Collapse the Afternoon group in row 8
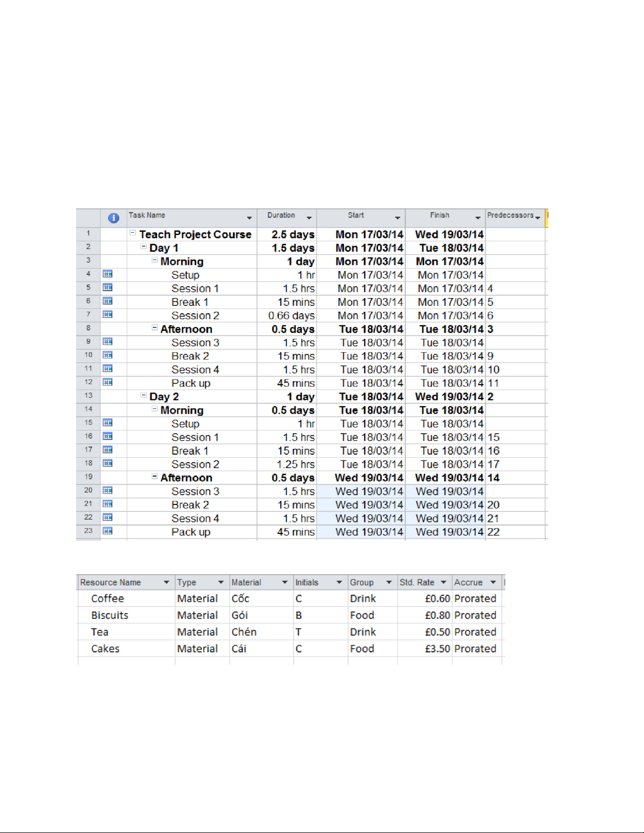Image resolution: width=644 pixels, height=833 pixels. pyautogui.click(x=155, y=327)
